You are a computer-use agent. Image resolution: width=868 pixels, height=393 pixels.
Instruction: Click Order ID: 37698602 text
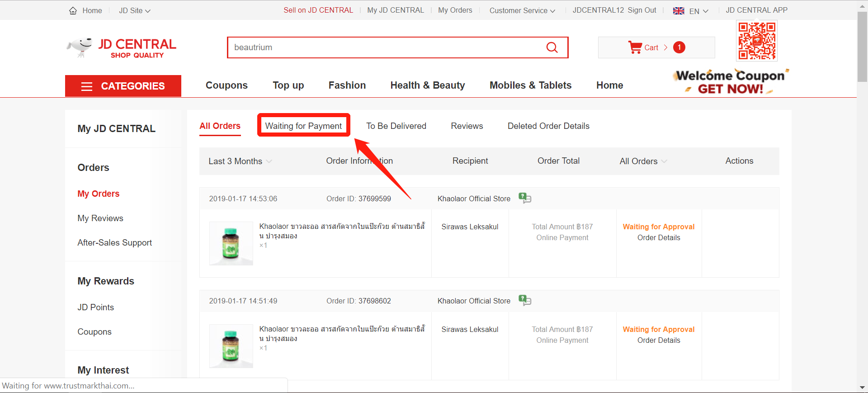point(359,301)
